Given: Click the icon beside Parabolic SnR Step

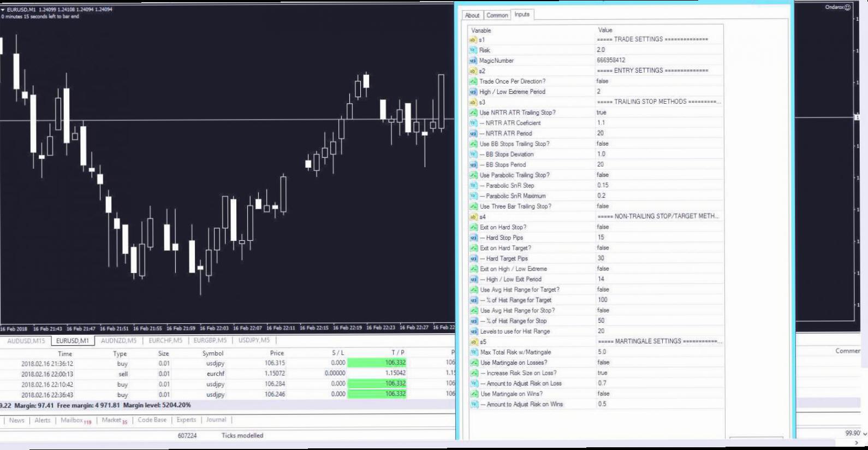Looking at the screenshot, I should (x=473, y=186).
